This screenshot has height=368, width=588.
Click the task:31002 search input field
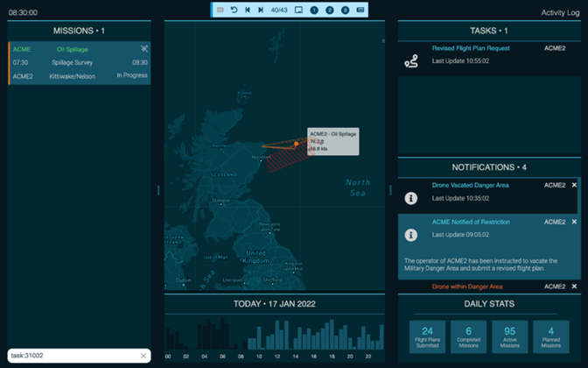click(x=70, y=356)
